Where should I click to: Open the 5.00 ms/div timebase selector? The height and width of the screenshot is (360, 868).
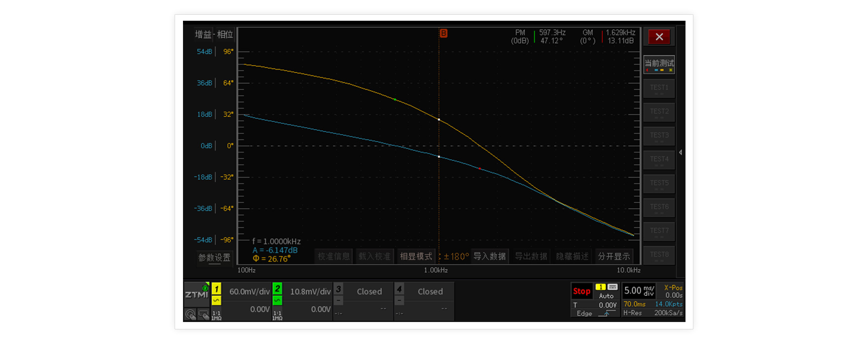pos(639,290)
